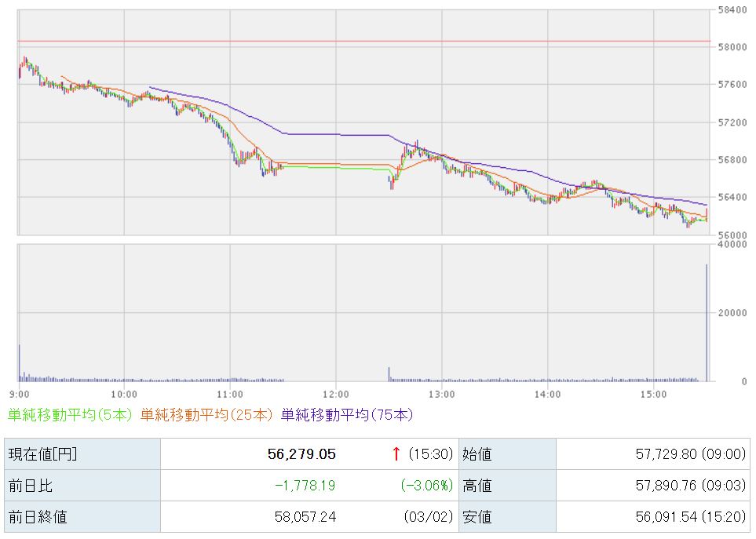The image size is (756, 539).
Task: Select the 単純移動平均(75本) purple legend label
Action: [x=346, y=414]
